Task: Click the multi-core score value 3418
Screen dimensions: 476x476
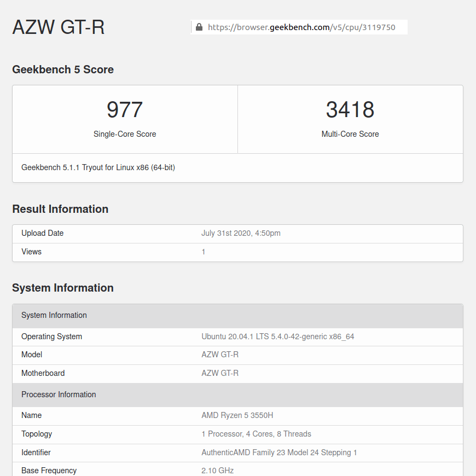Action: (350, 109)
